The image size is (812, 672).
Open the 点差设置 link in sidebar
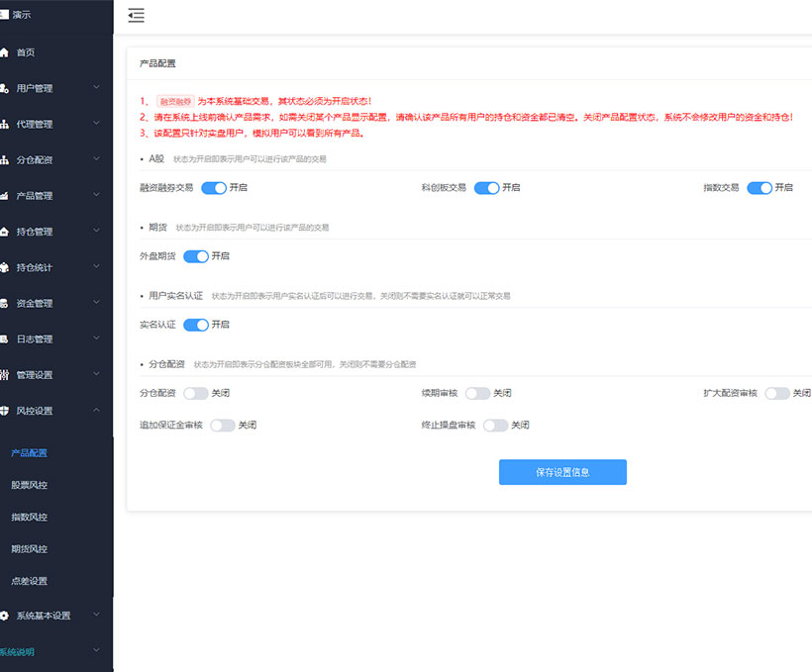29,581
